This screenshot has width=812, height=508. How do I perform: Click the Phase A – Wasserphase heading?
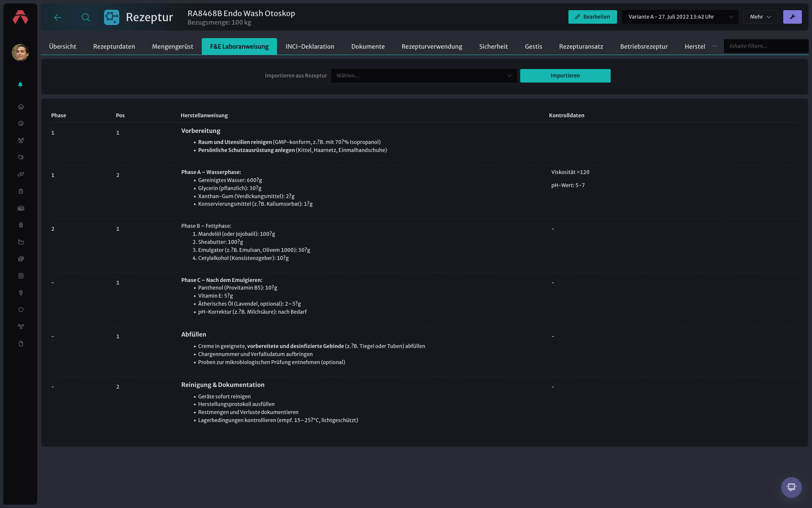[x=211, y=172]
